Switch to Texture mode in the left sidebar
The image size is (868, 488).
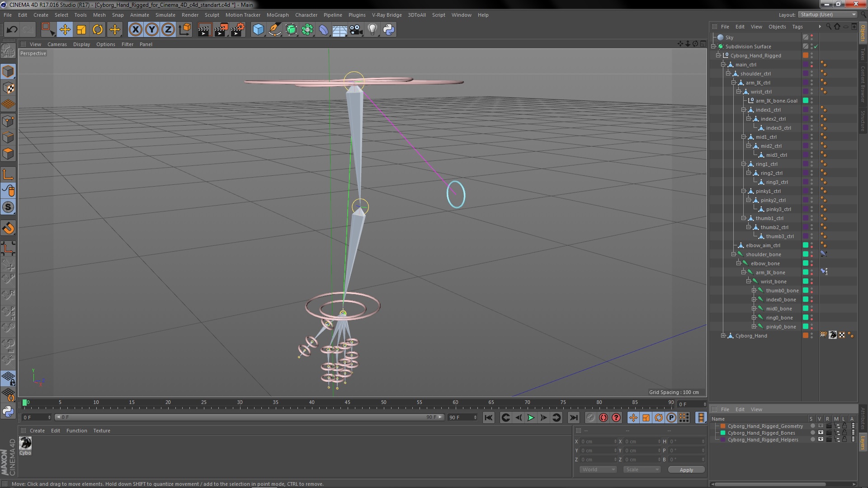pyautogui.click(x=8, y=88)
